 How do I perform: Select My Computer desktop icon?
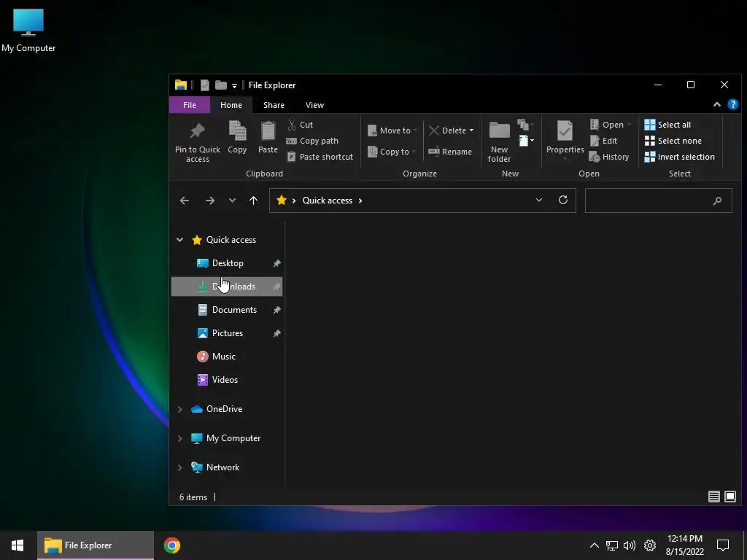[28, 31]
